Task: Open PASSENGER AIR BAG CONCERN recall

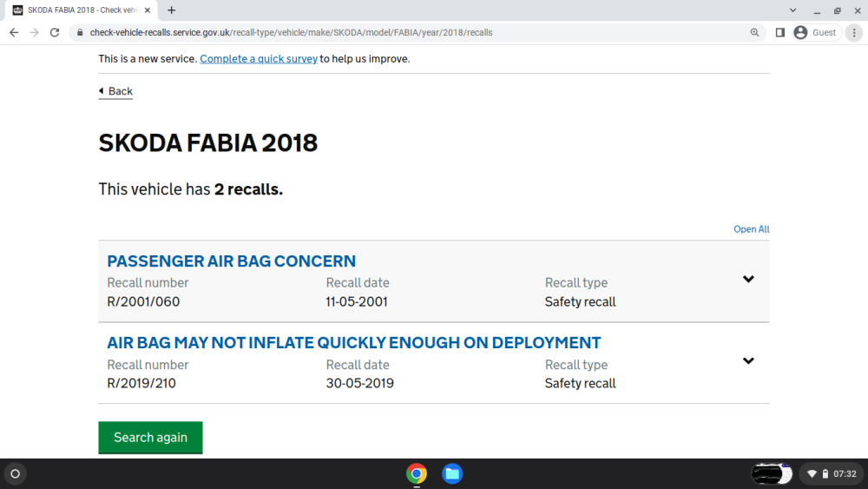Action: click(x=232, y=261)
